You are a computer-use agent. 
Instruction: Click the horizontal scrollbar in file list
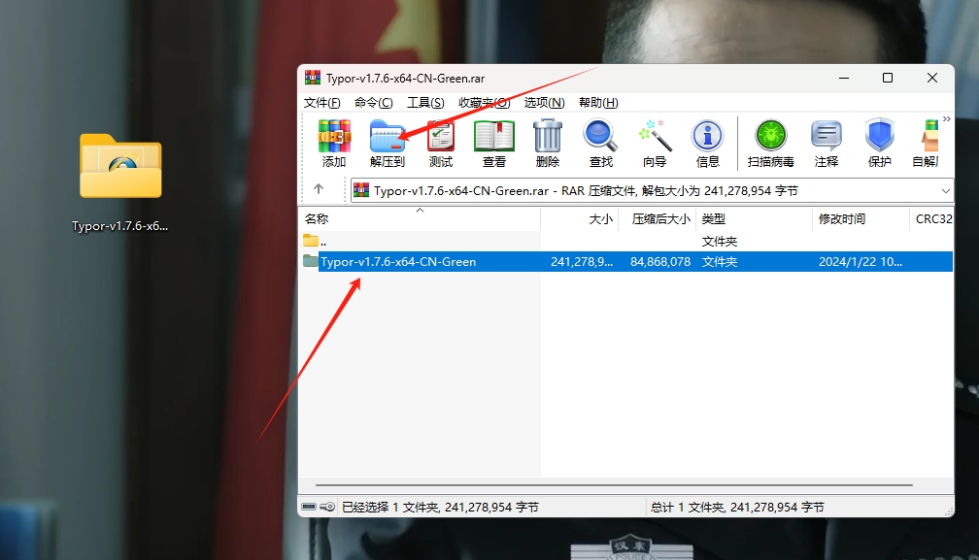(614, 484)
